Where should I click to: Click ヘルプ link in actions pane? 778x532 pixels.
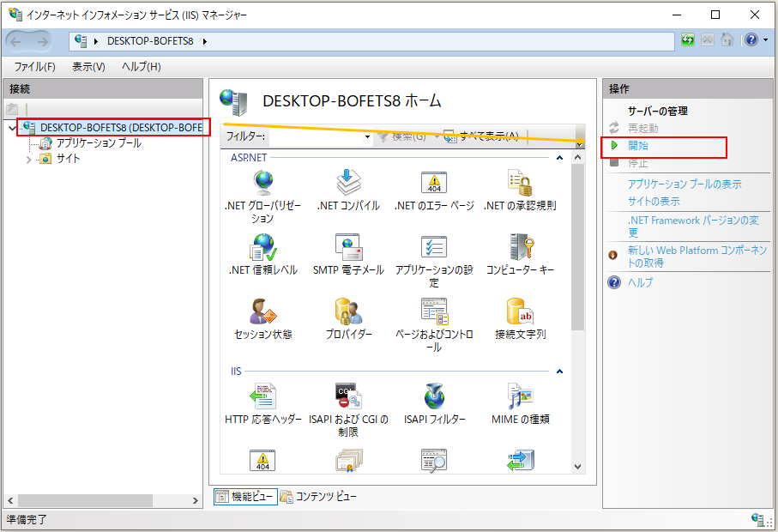coord(640,282)
